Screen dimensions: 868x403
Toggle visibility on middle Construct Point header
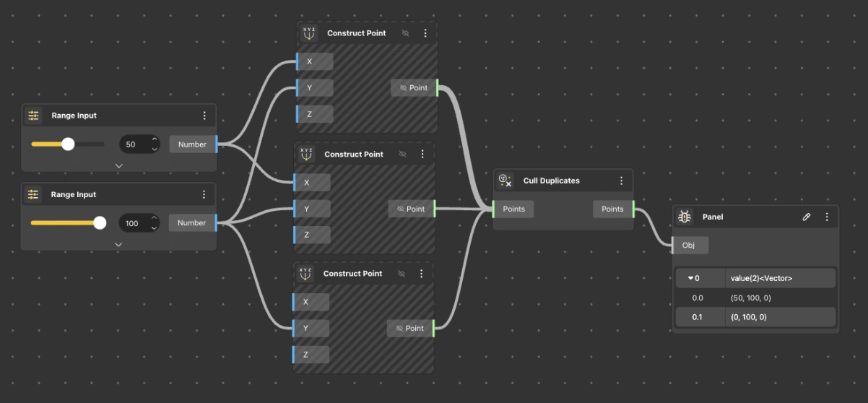coord(402,154)
